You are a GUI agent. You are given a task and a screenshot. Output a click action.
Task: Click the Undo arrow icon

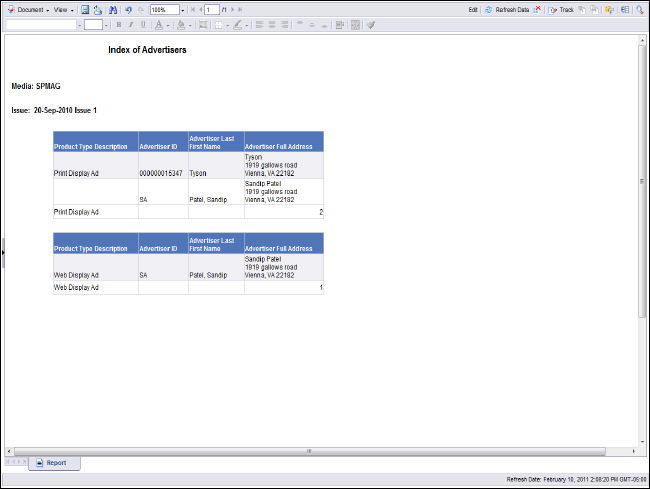[129, 9]
